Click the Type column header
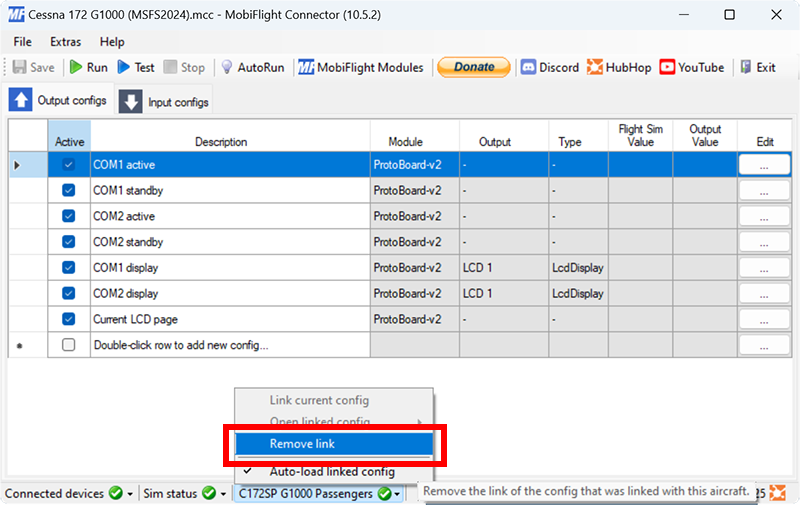Image resolution: width=800 pixels, height=505 pixels. click(x=579, y=136)
